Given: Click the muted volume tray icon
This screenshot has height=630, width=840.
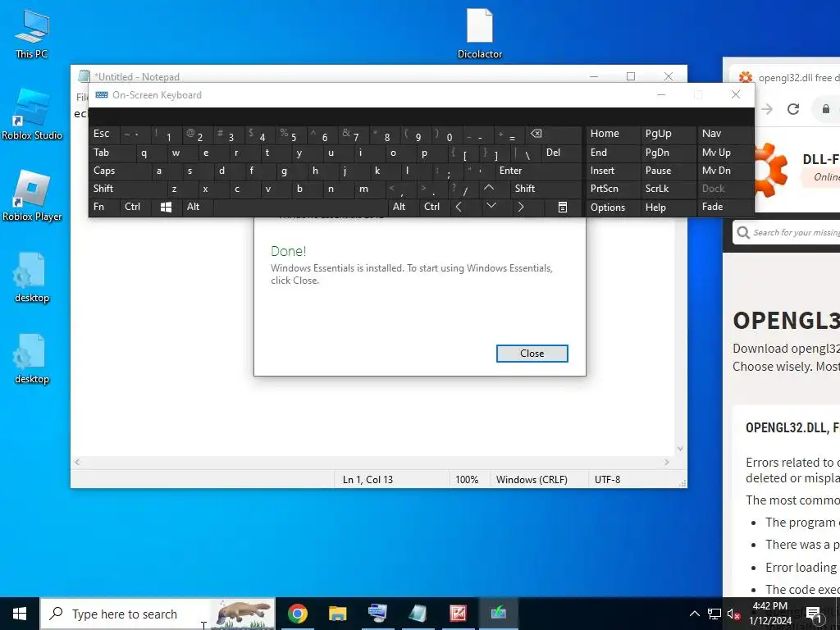Looking at the screenshot, I should coord(733,614).
